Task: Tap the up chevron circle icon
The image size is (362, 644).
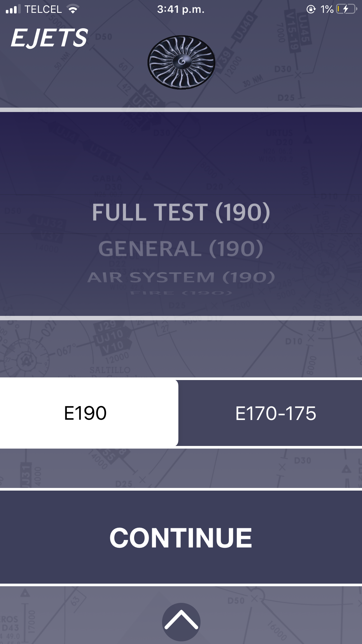Action: (181, 622)
